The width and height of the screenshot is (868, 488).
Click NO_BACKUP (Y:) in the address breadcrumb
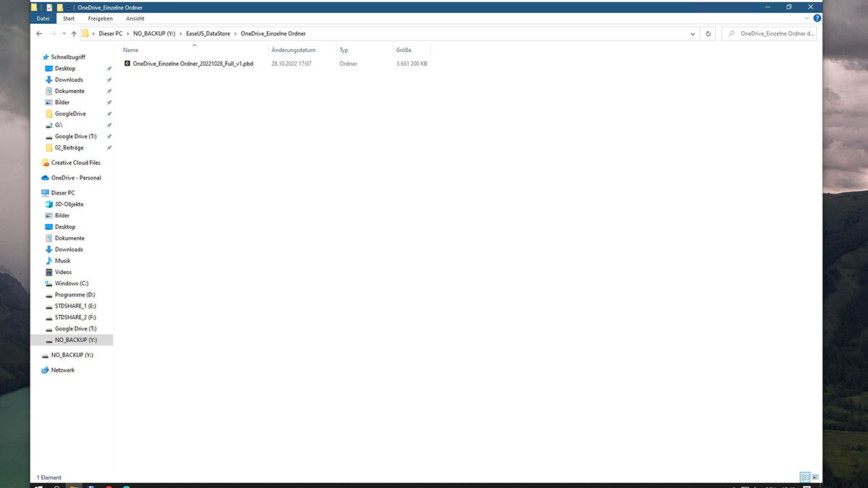[154, 33]
